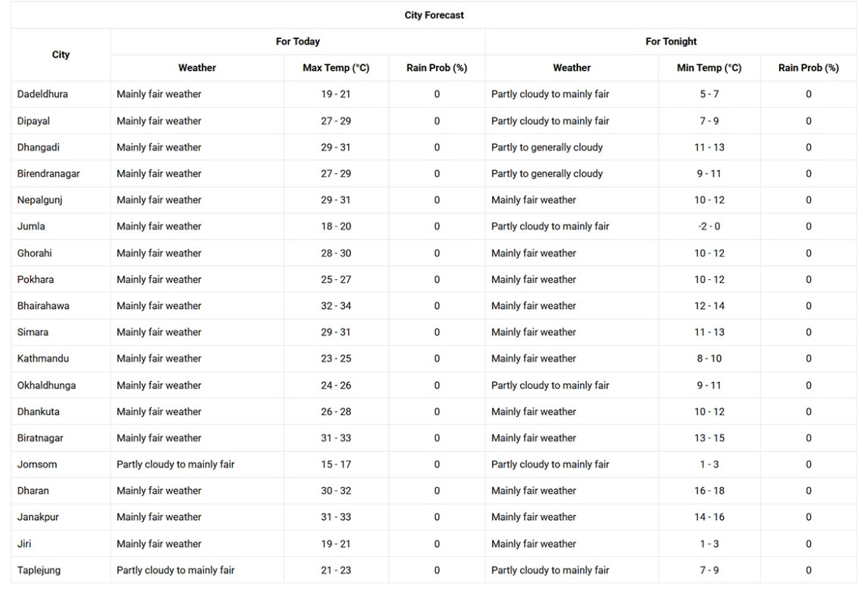
Task: Click the City Forecast table title
Action: (x=434, y=15)
